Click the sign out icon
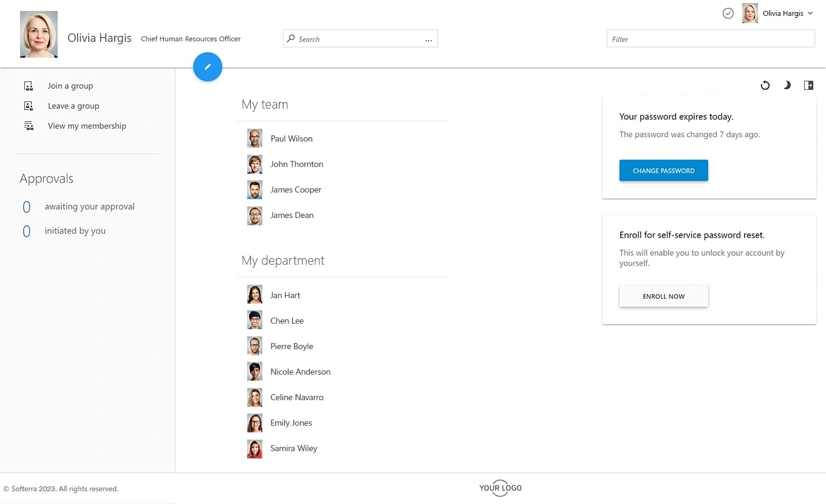 point(808,86)
